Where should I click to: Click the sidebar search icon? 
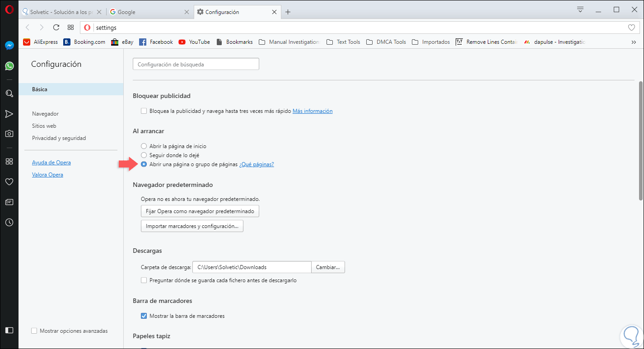(9, 93)
